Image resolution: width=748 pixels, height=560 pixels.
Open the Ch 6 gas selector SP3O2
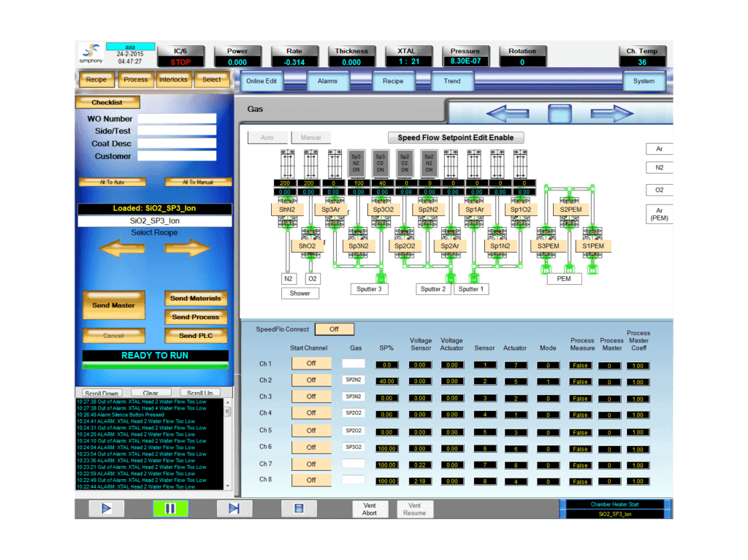[354, 447]
